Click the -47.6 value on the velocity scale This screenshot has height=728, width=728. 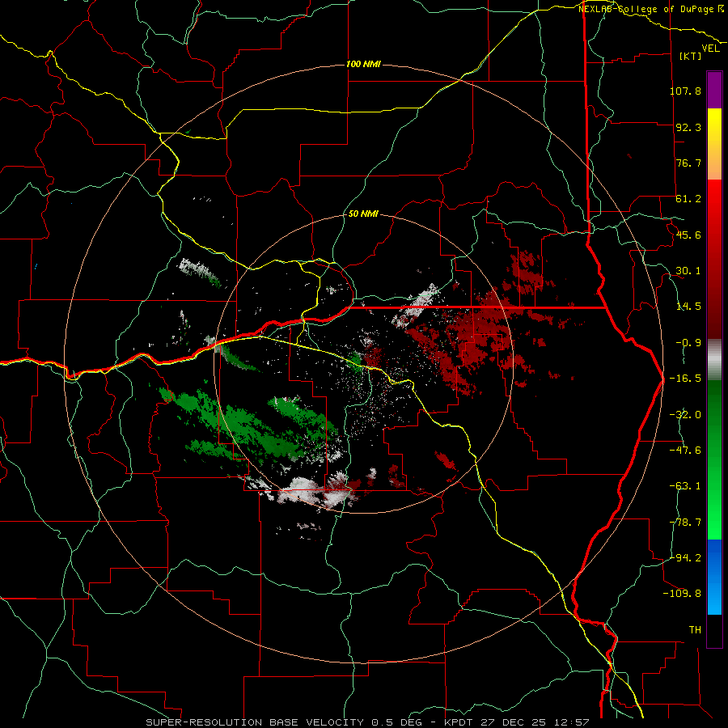coord(685,451)
